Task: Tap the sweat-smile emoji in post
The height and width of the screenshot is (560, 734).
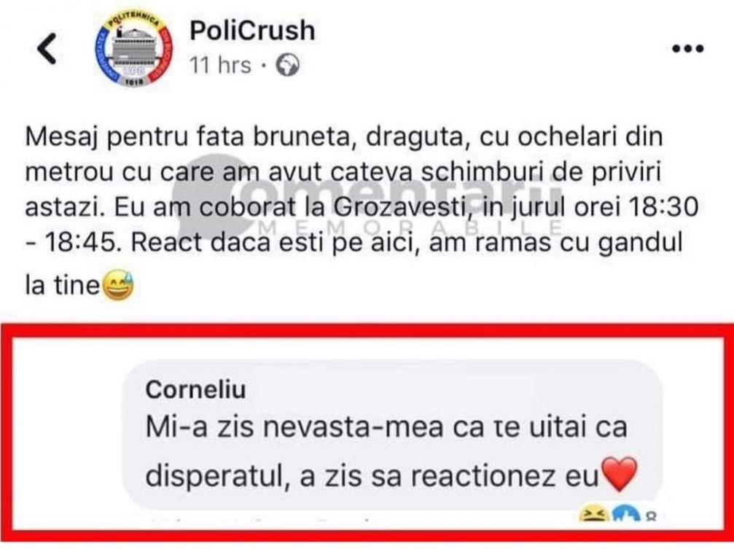Action: coord(117,285)
